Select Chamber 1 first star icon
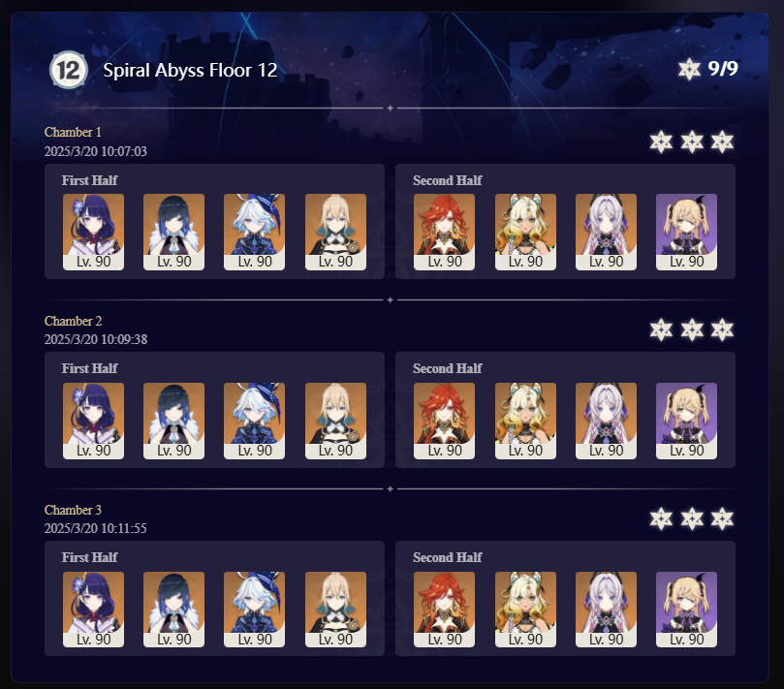Image resolution: width=784 pixels, height=689 pixels. click(x=661, y=142)
